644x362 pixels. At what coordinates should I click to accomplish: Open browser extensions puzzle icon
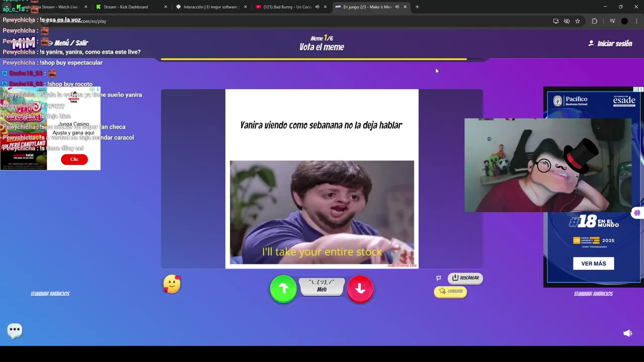pos(595,21)
